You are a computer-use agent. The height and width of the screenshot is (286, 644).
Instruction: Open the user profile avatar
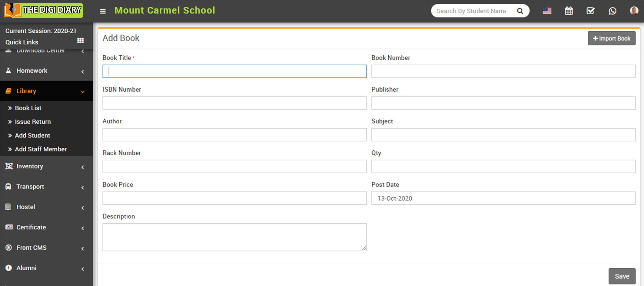[x=634, y=11]
